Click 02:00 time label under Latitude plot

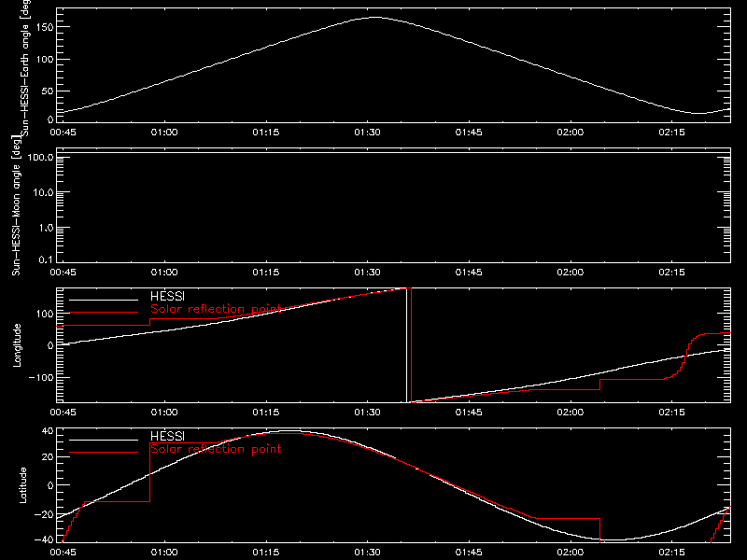[x=571, y=553]
